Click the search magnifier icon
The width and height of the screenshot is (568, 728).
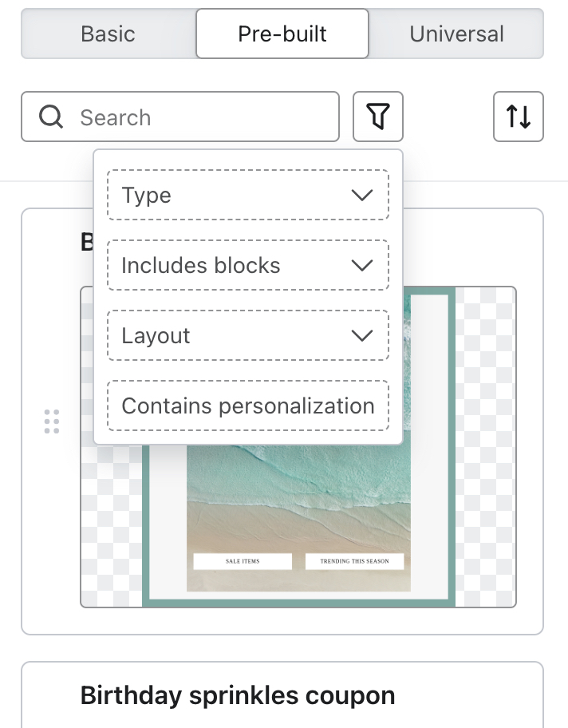tap(50, 117)
